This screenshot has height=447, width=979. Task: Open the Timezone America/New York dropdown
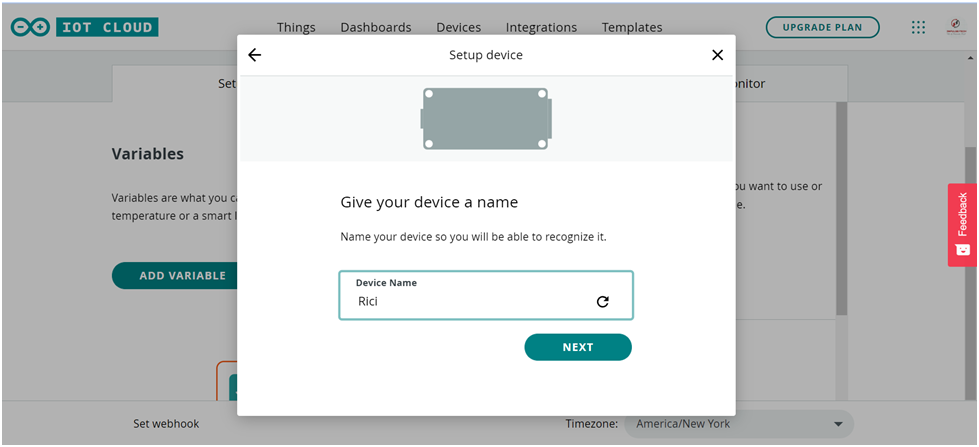pos(739,424)
